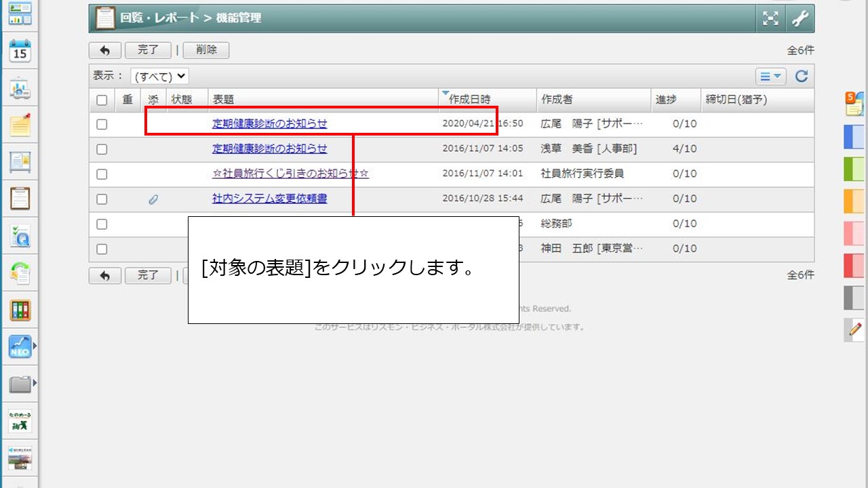This screenshot has width=868, height=488.
Task: Check the box for 社内システム変更依頼書 row
Action: tap(102, 199)
